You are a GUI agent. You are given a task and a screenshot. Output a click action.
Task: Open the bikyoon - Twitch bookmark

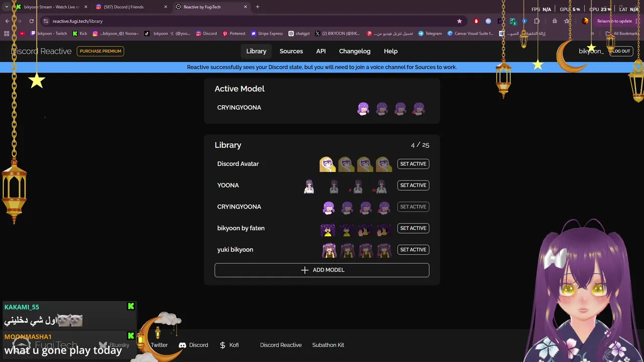click(x=49, y=34)
